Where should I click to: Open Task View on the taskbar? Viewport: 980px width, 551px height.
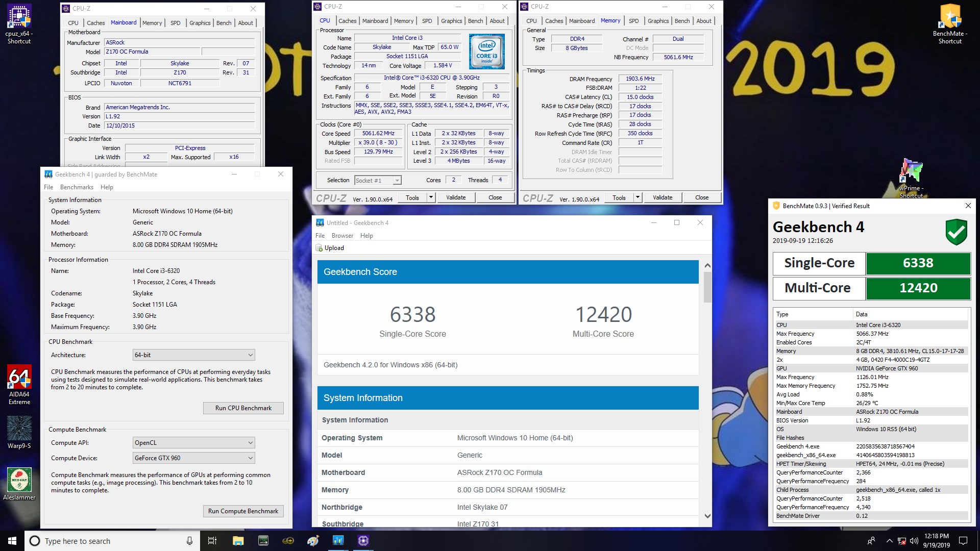tap(212, 541)
